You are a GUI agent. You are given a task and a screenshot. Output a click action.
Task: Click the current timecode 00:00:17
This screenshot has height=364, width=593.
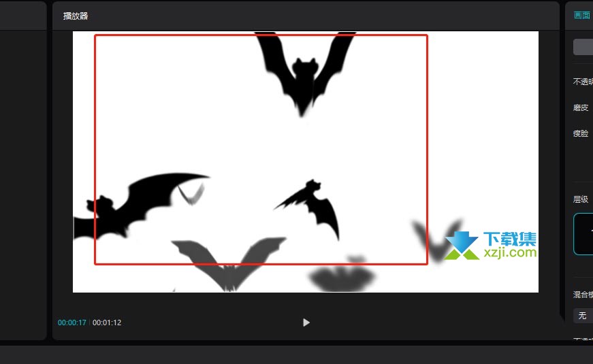coord(72,322)
